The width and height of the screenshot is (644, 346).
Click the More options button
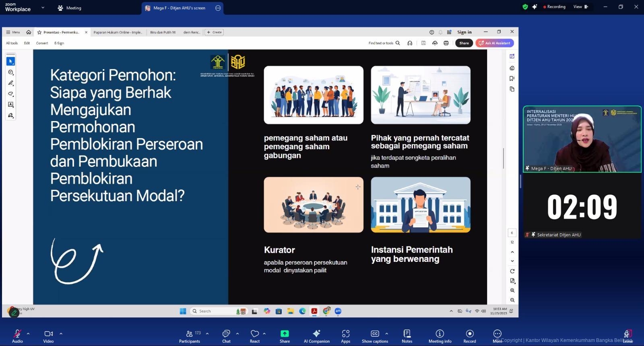[497, 336]
